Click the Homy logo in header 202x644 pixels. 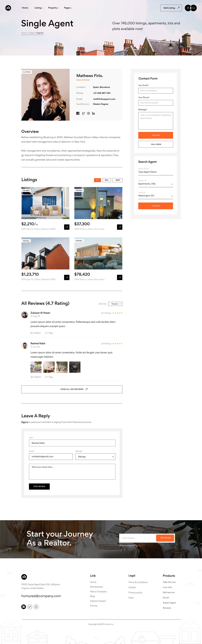tap(8, 8)
